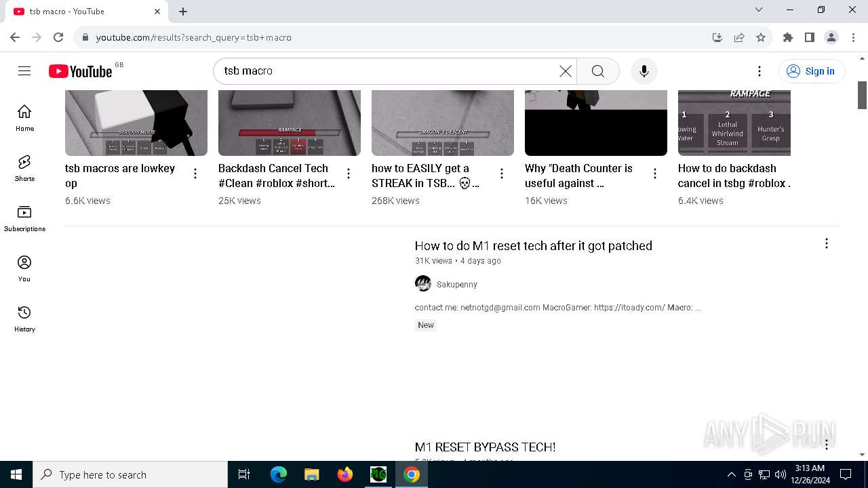Open Shorts in the sidebar
868x488 pixels.
(24, 168)
